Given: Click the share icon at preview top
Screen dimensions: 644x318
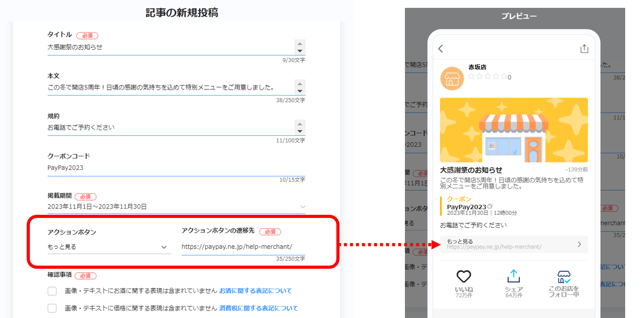Looking at the screenshot, I should pos(584,49).
